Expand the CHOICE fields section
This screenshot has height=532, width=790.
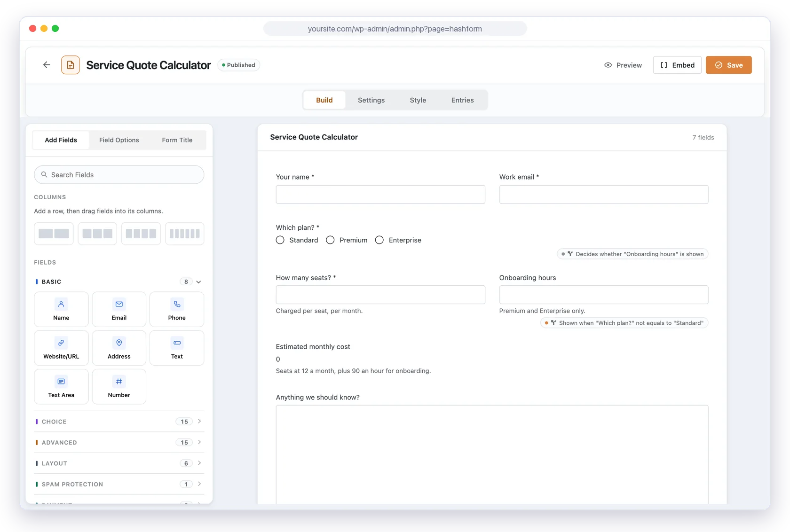[119, 422]
